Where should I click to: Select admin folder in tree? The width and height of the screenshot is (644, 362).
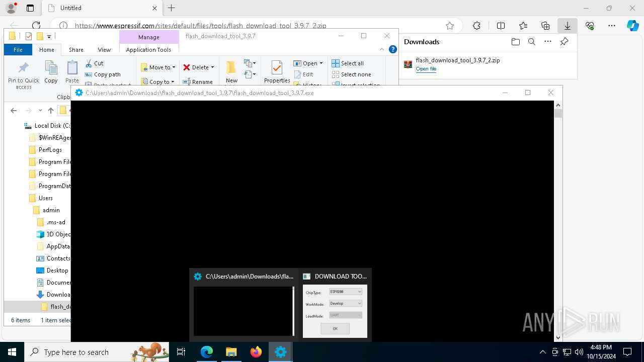point(51,210)
